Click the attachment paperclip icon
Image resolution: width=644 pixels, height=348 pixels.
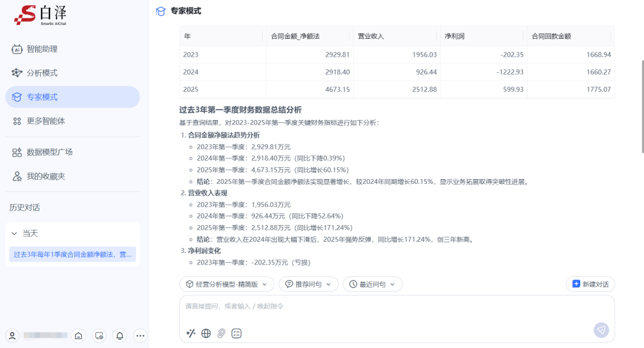pyautogui.click(x=221, y=333)
